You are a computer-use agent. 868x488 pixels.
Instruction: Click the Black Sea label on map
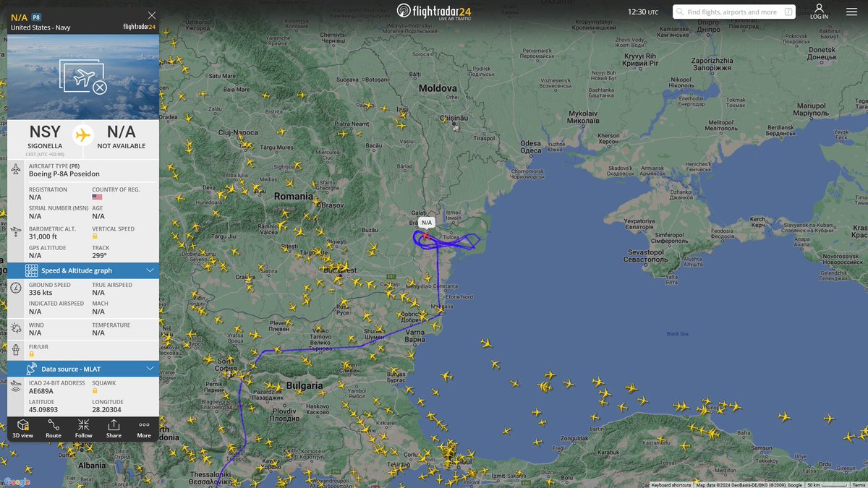[678, 334]
